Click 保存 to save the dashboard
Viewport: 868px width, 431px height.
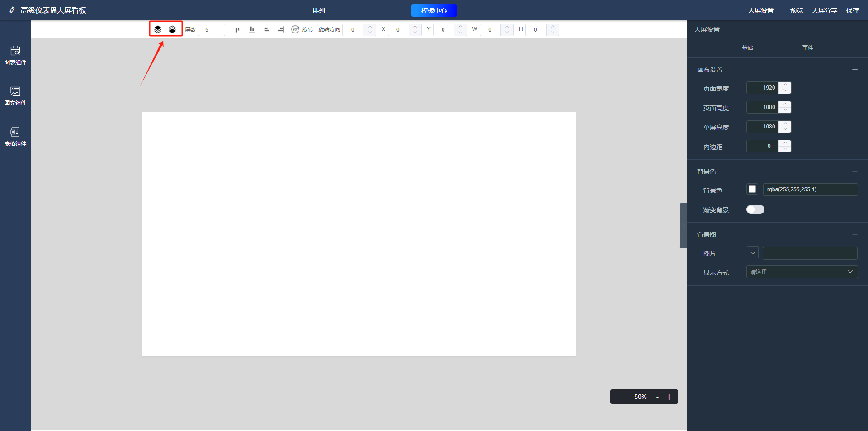pos(853,10)
